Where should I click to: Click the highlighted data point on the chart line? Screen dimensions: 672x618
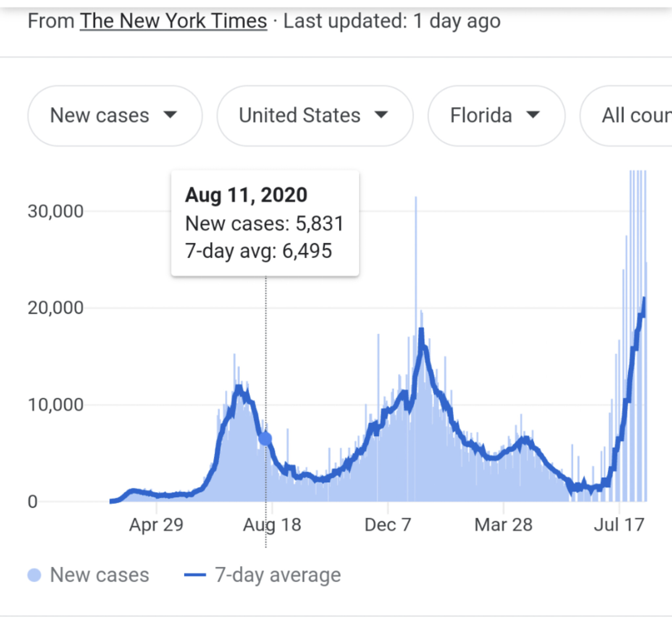pos(265,438)
